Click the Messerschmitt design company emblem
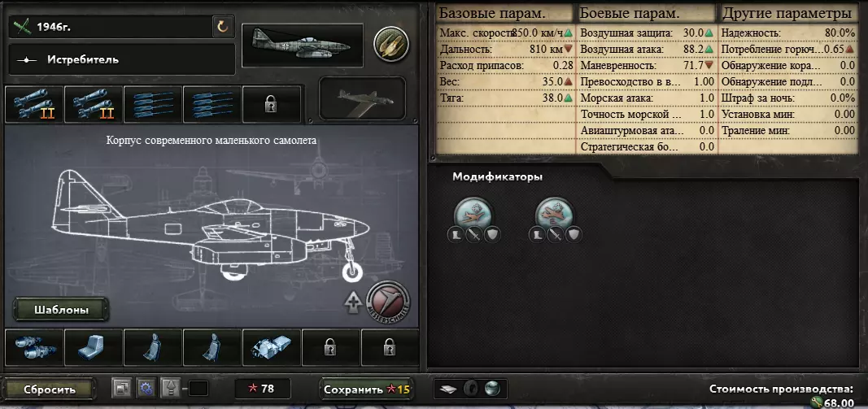Screen dimensions: 868x409 click(387, 301)
